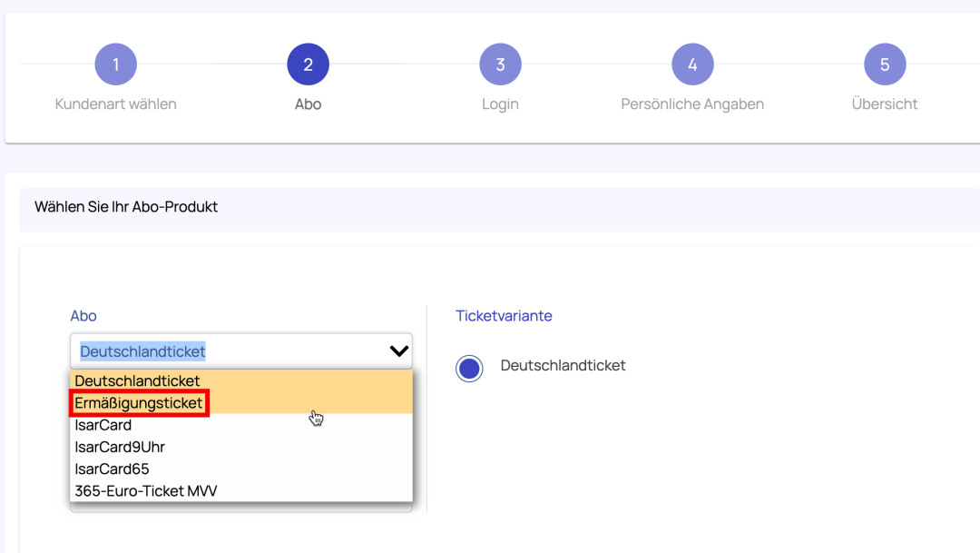Click the Übersicht step label
The height and width of the screenshot is (553, 980).
tap(885, 104)
